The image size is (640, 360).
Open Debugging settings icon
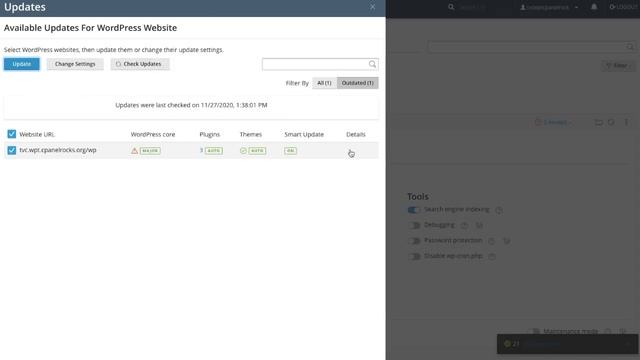pos(479,225)
